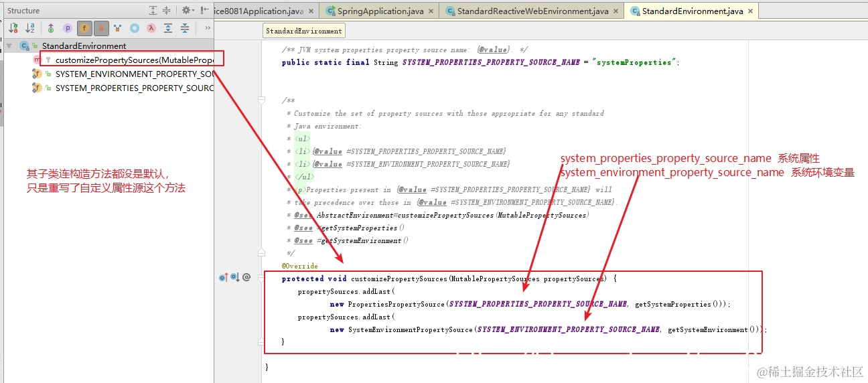Switch to StandardReactiveWebEnvironment.java tab
This screenshot has height=383, width=868.
tap(531, 11)
